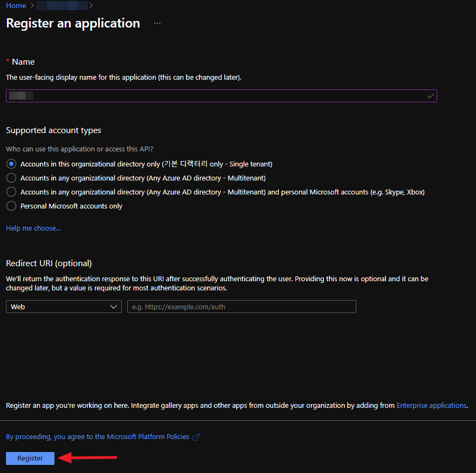Choose the Multitenant-only Azure AD directory option
This screenshot has width=476, height=473.
[x=11, y=178]
